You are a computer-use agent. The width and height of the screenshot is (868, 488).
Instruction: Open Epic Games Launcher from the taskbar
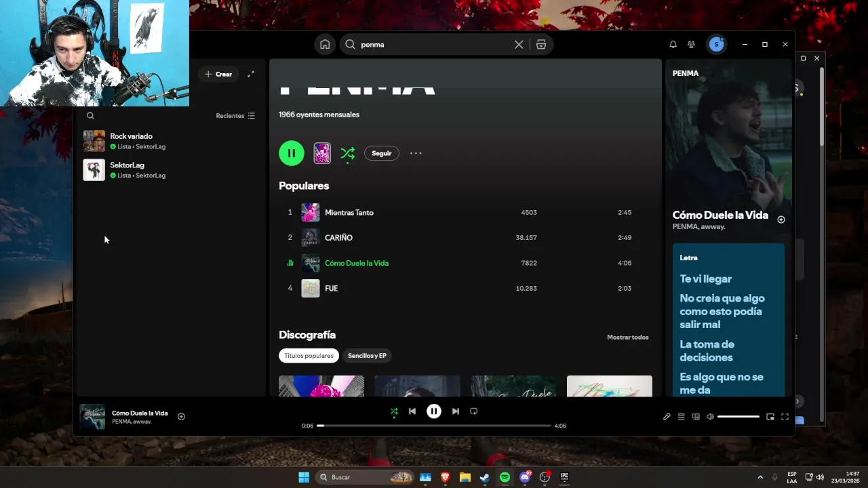(x=564, y=477)
